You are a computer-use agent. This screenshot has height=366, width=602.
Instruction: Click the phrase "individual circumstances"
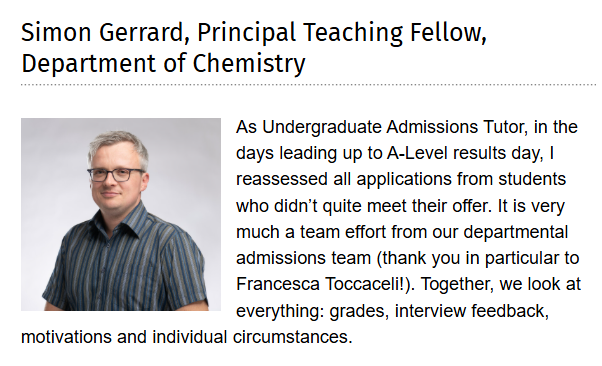point(252,337)
